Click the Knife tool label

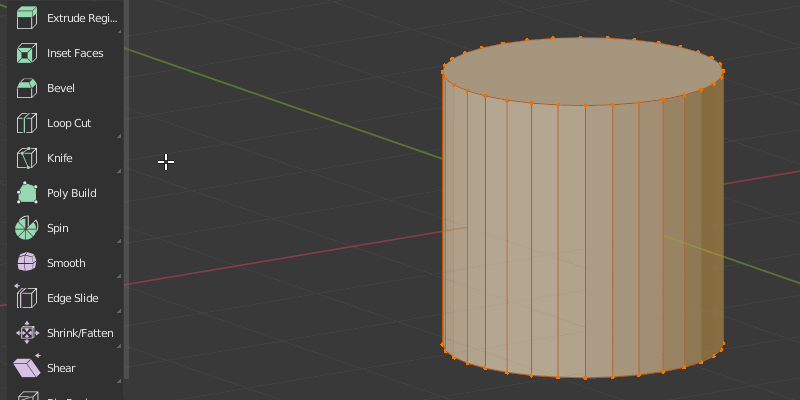60,158
